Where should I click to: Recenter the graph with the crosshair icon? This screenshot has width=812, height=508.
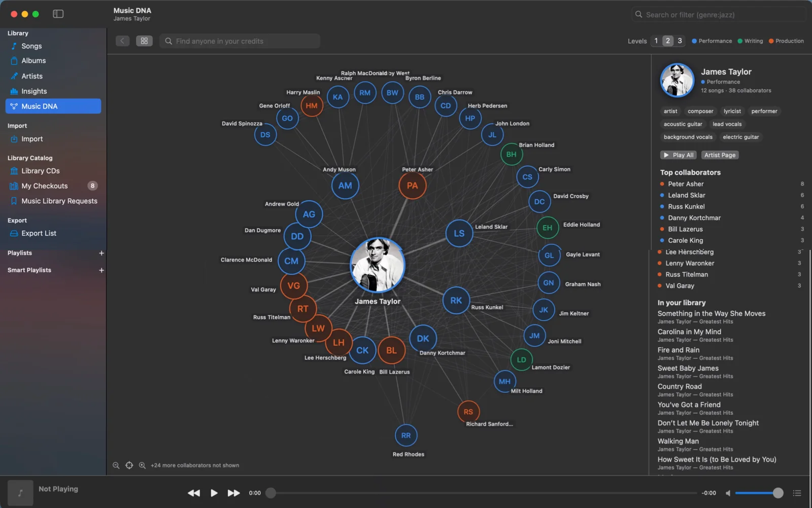pos(129,465)
